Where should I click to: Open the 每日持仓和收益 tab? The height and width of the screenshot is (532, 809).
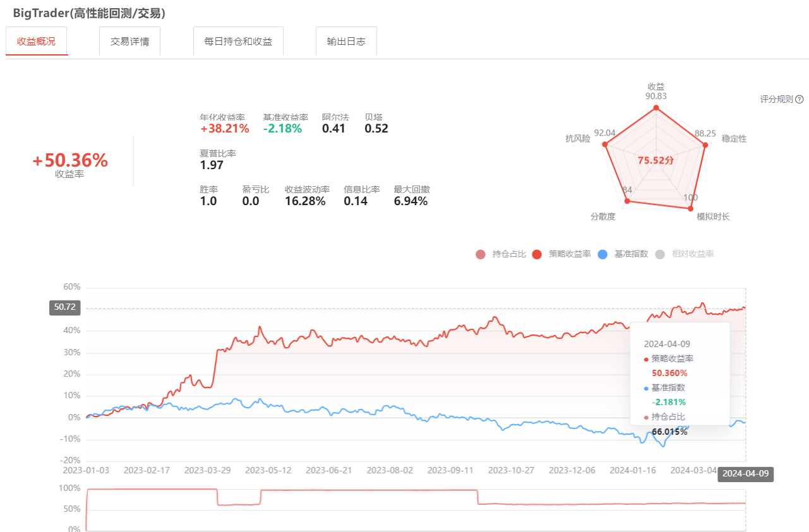click(238, 42)
